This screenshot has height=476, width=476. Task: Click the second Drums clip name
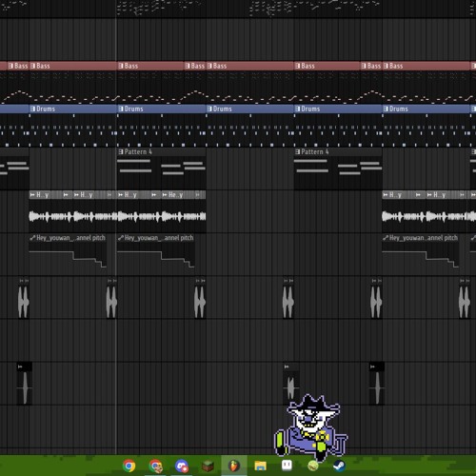pyautogui.click(x=133, y=109)
